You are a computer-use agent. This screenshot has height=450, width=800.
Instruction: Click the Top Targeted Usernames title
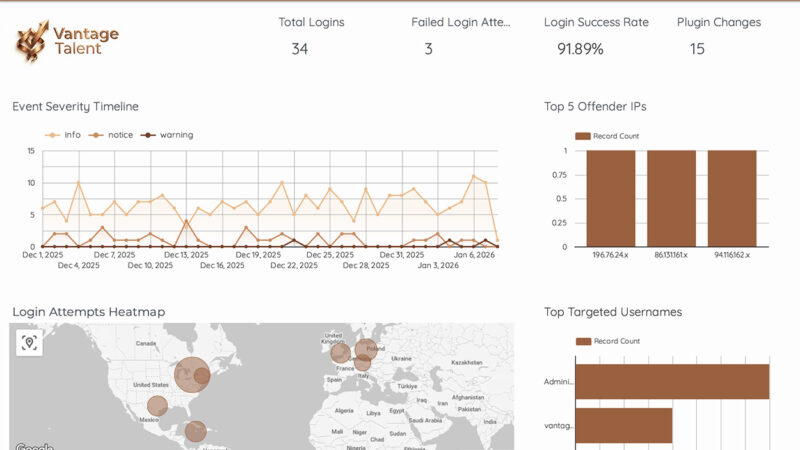point(613,312)
